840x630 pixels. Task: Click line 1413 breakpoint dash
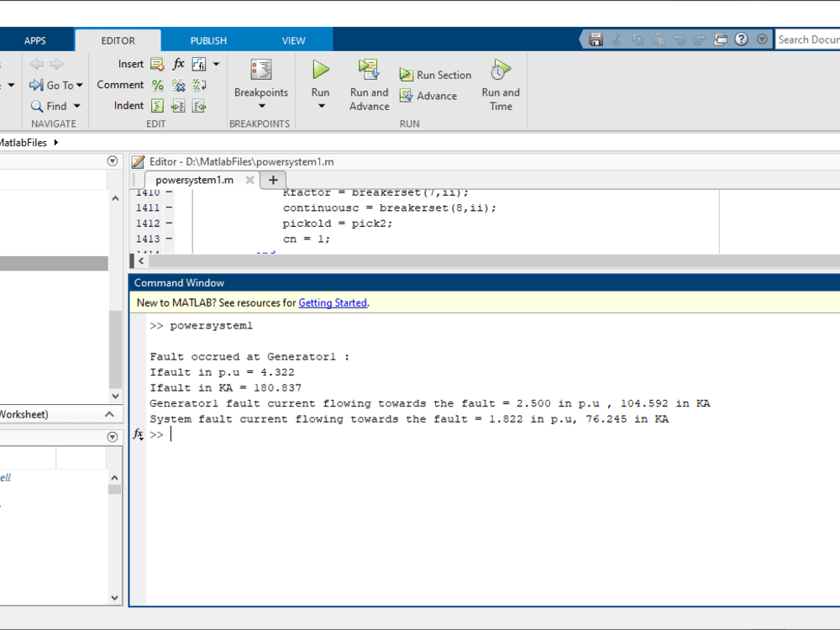(169, 239)
